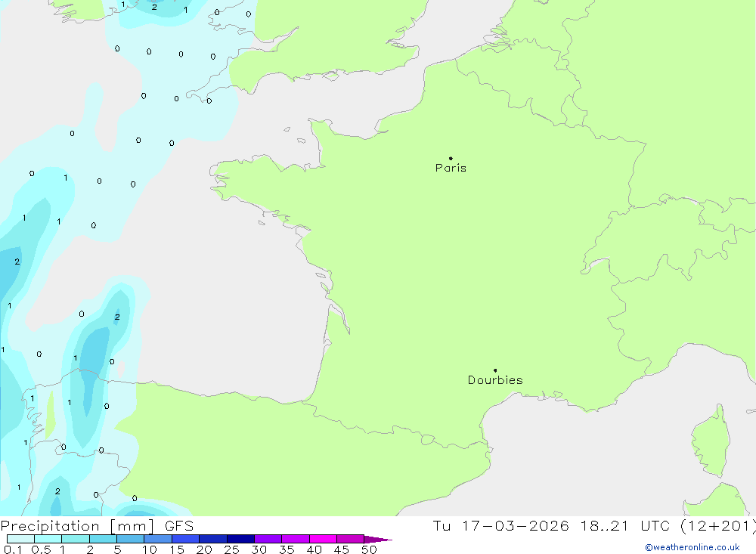Click the legend value '45'
Screen dimensions: 756x554
click(x=342, y=549)
